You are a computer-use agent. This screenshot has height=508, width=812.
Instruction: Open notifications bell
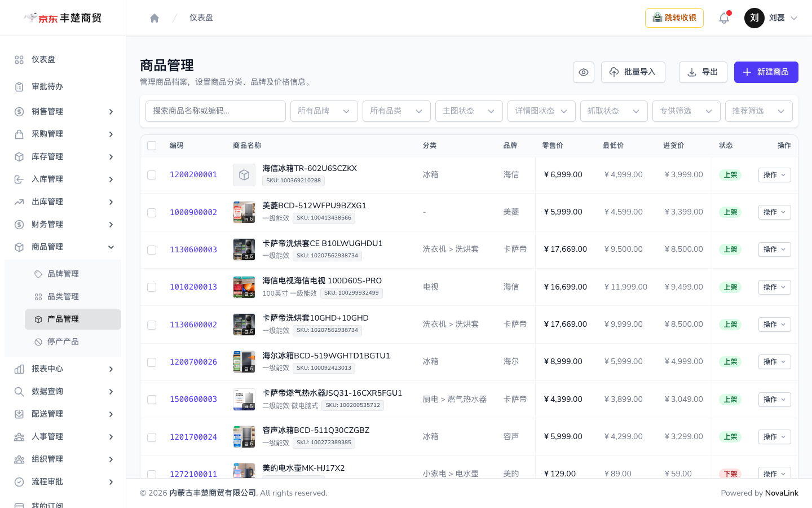pos(724,18)
